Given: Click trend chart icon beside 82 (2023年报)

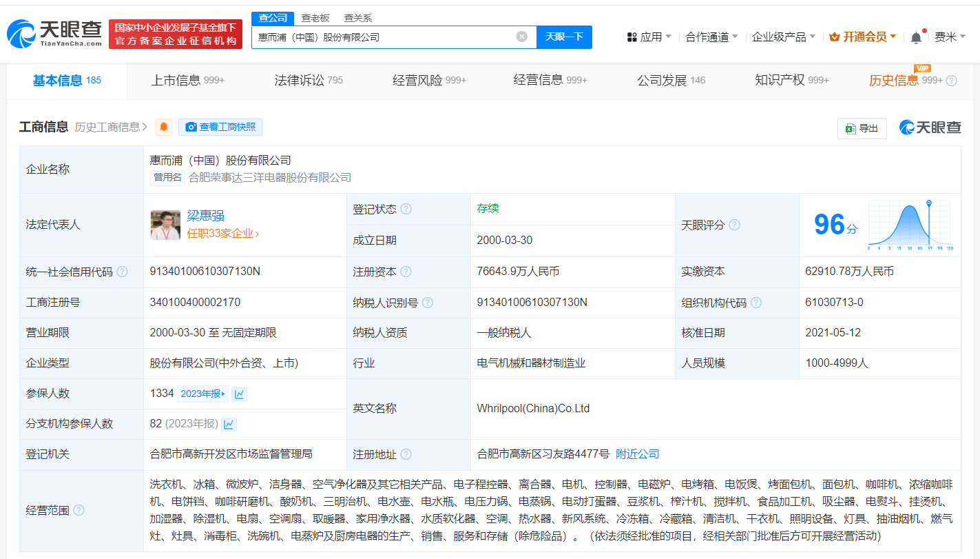Looking at the screenshot, I should click(x=229, y=424).
